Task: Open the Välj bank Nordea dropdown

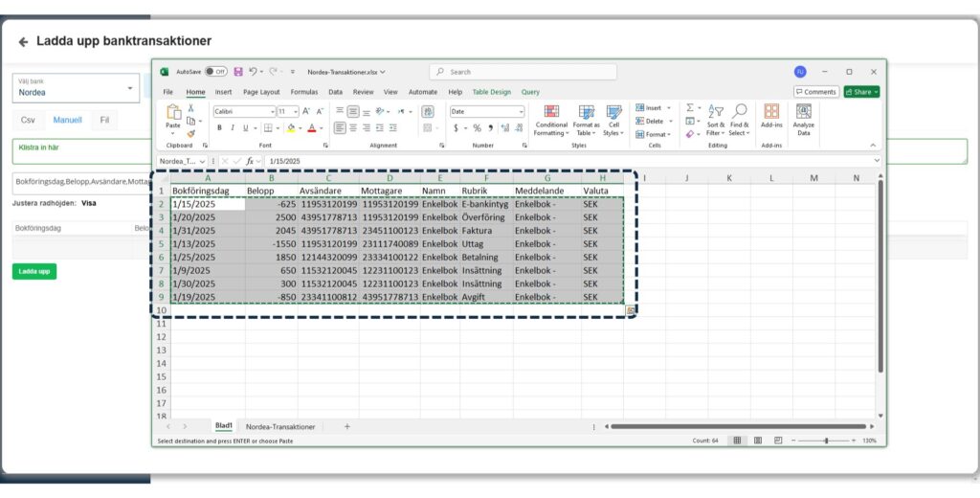Action: coord(76,88)
